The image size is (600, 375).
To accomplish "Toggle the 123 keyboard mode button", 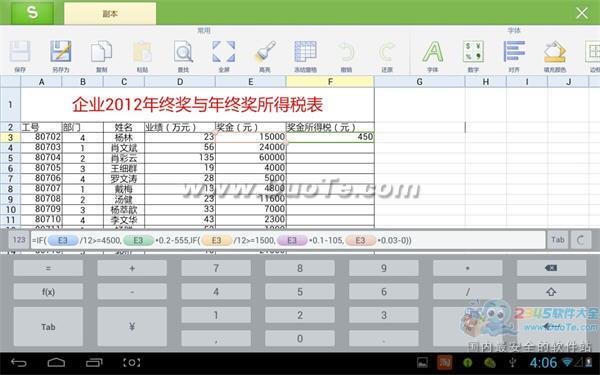I will pyautogui.click(x=19, y=240).
